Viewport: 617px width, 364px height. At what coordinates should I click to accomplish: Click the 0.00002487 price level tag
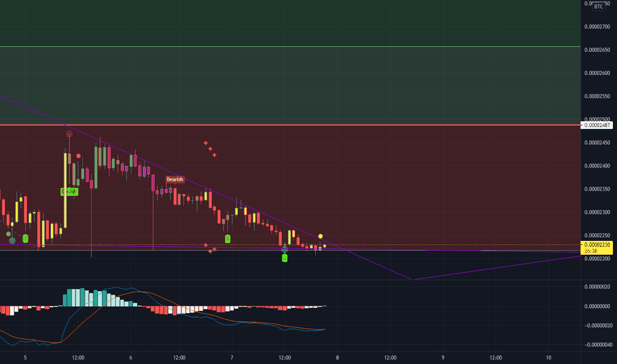(x=597, y=125)
